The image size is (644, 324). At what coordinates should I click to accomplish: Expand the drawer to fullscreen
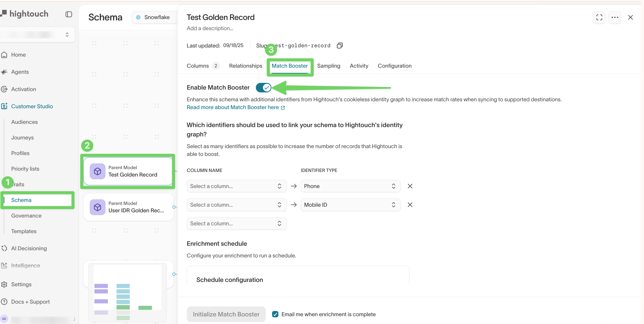[599, 17]
